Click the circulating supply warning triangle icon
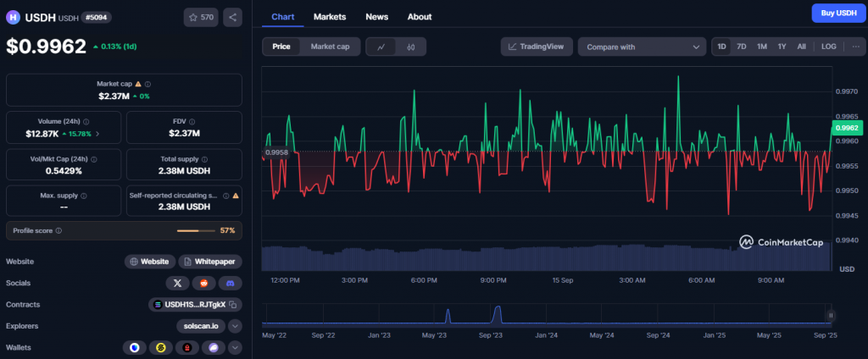 [236, 196]
